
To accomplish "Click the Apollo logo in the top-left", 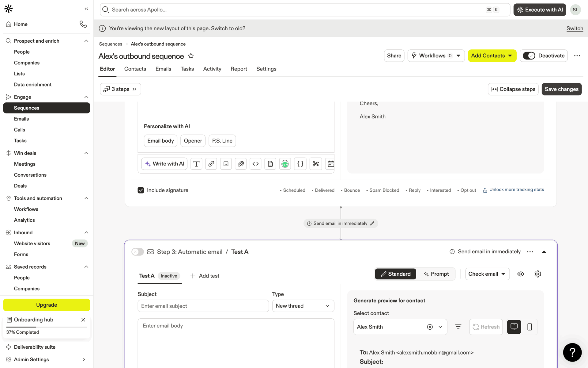I will 9,9.
